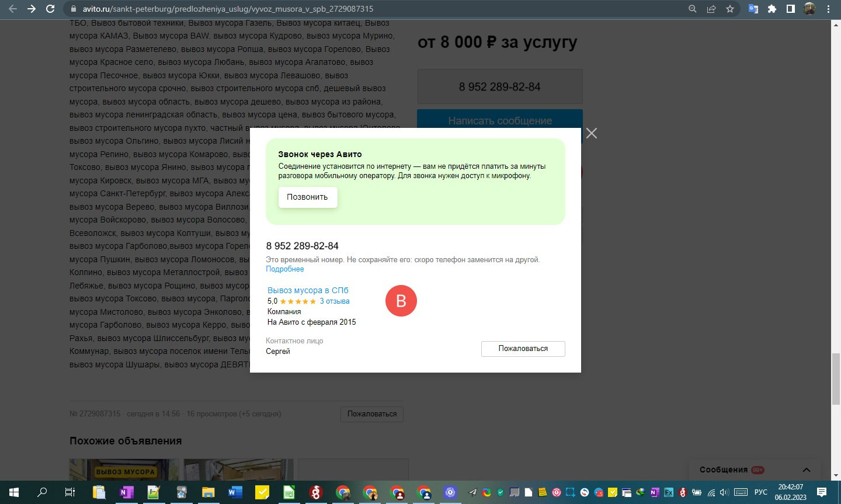Open the Windows Start menu

click(14, 492)
